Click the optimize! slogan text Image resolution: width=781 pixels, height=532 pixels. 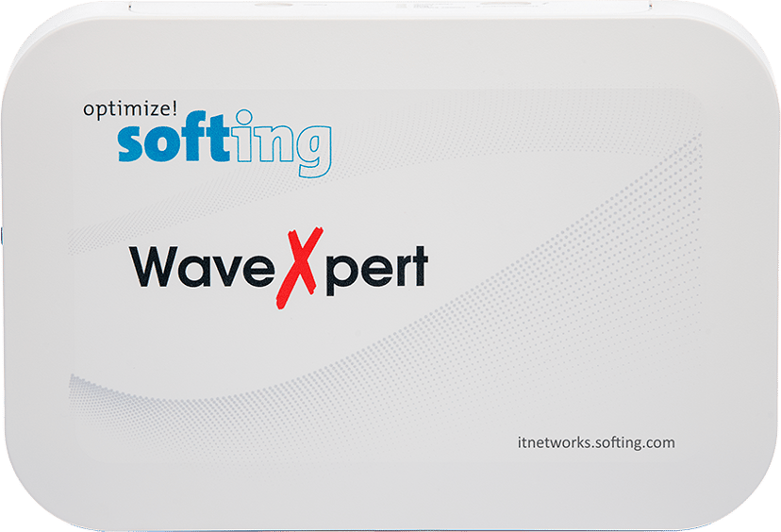point(130,110)
